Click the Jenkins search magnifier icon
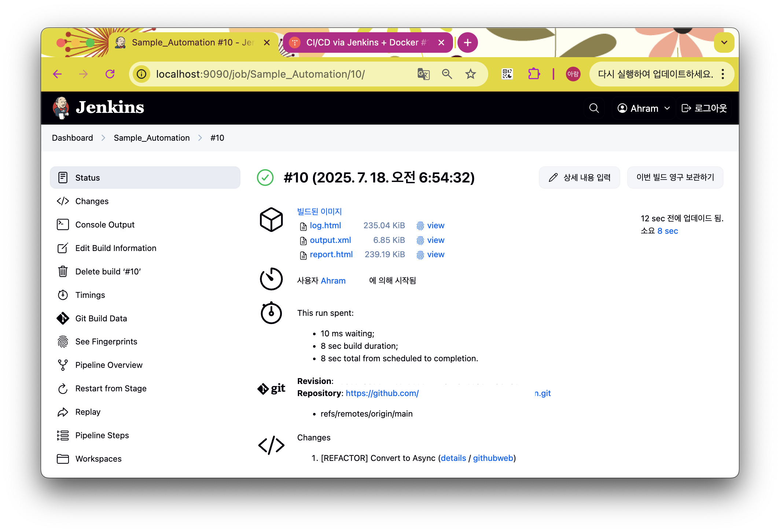 (x=594, y=108)
